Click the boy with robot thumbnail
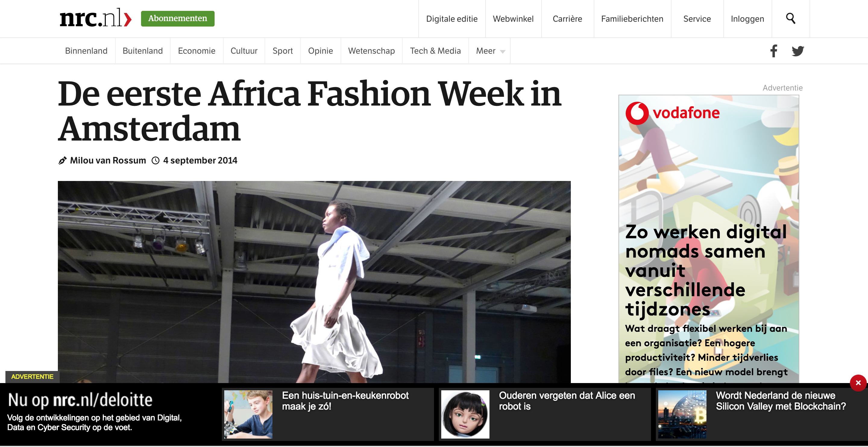 coord(248,414)
